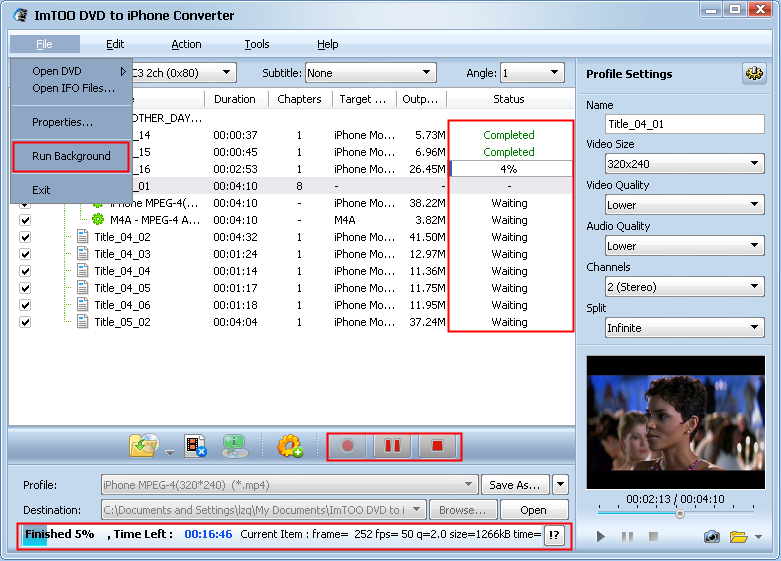The height and width of the screenshot is (561, 781).
Task: Open the Tools menu
Action: (257, 44)
